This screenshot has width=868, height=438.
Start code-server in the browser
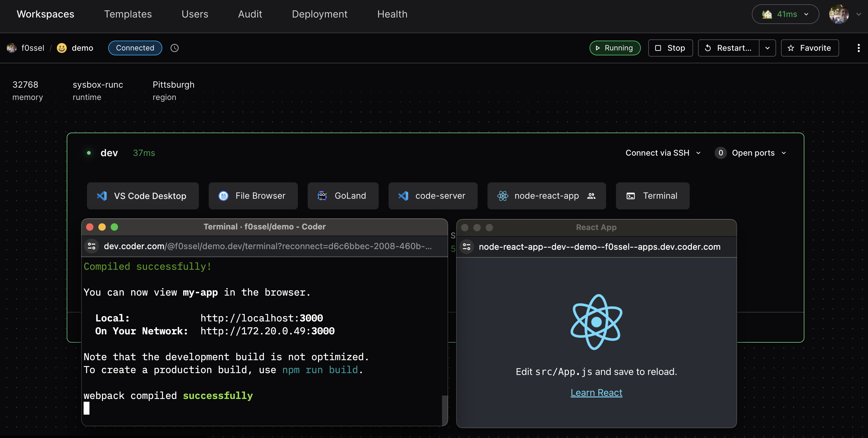coord(433,196)
